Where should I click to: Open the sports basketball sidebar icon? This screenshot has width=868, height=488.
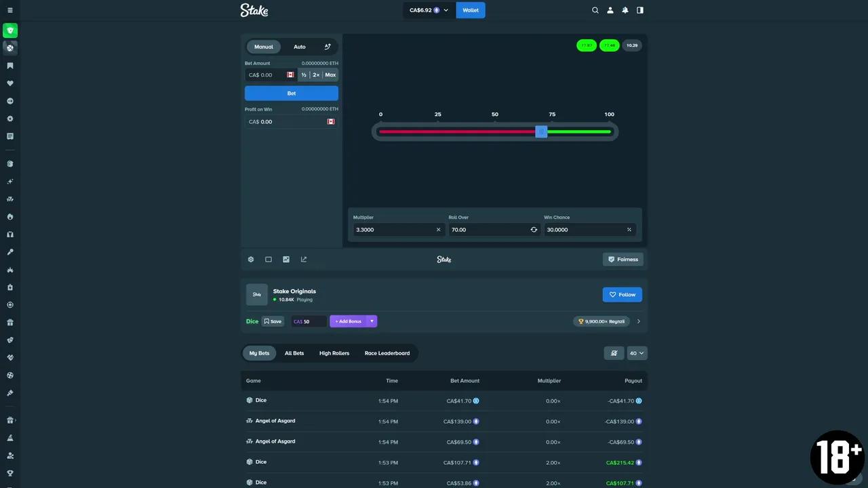[10, 48]
